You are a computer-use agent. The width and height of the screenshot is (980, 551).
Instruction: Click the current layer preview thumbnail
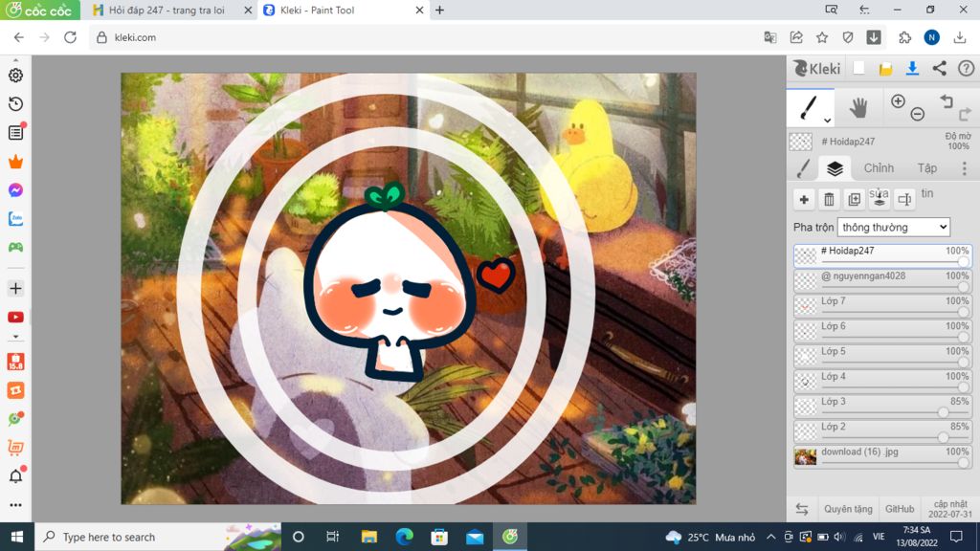point(801,142)
